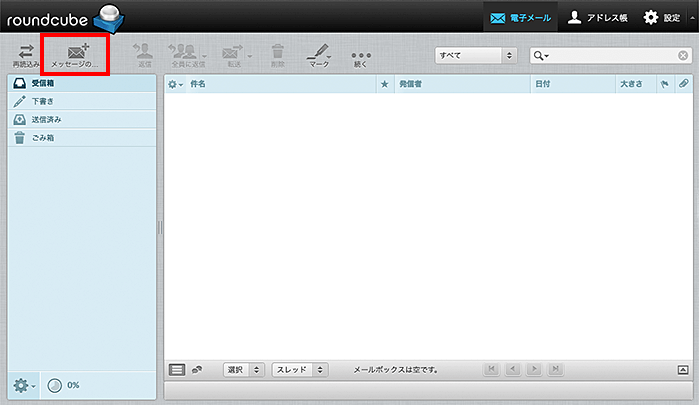
Task: Click the mark (マーク) pen icon
Action: (x=319, y=51)
